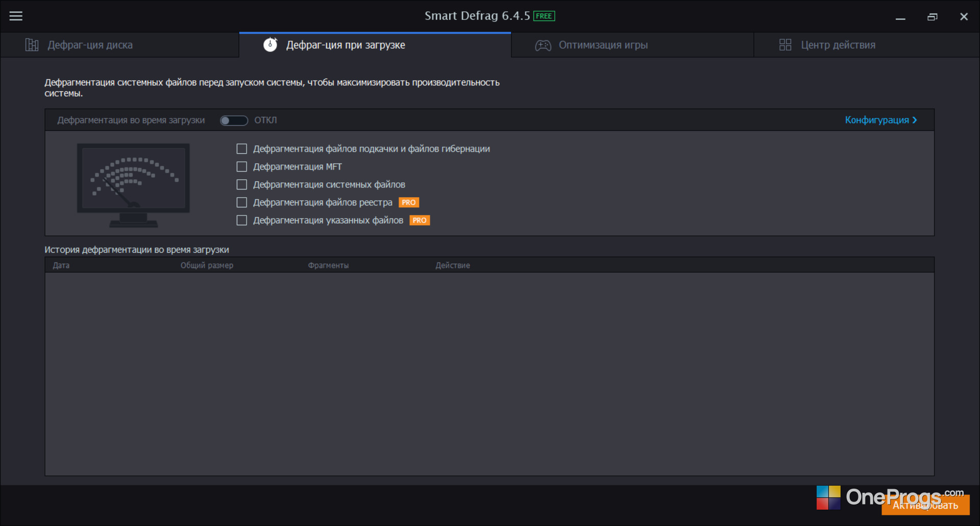The width and height of the screenshot is (980, 526).
Task: Click the PRO badge for specified files
Action: point(420,220)
